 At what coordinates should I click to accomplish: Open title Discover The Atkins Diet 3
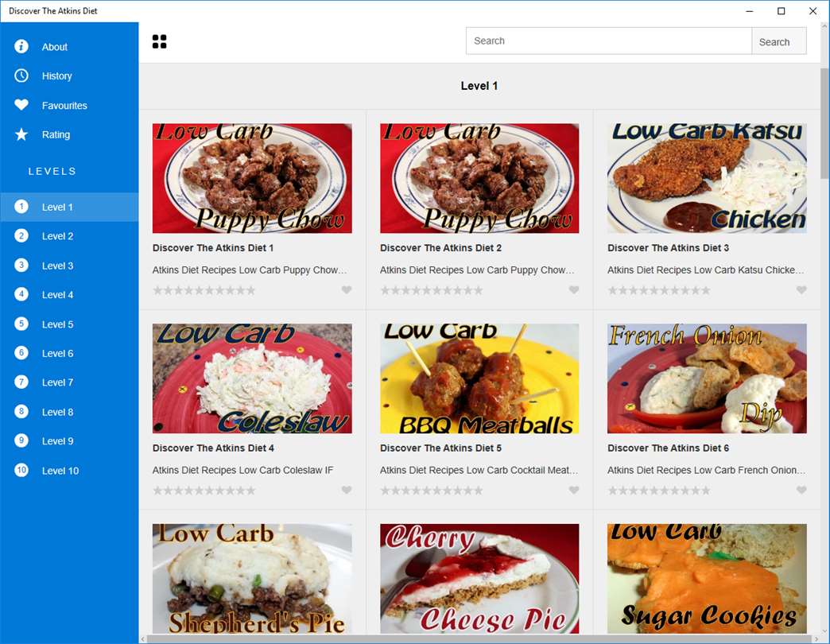668,247
